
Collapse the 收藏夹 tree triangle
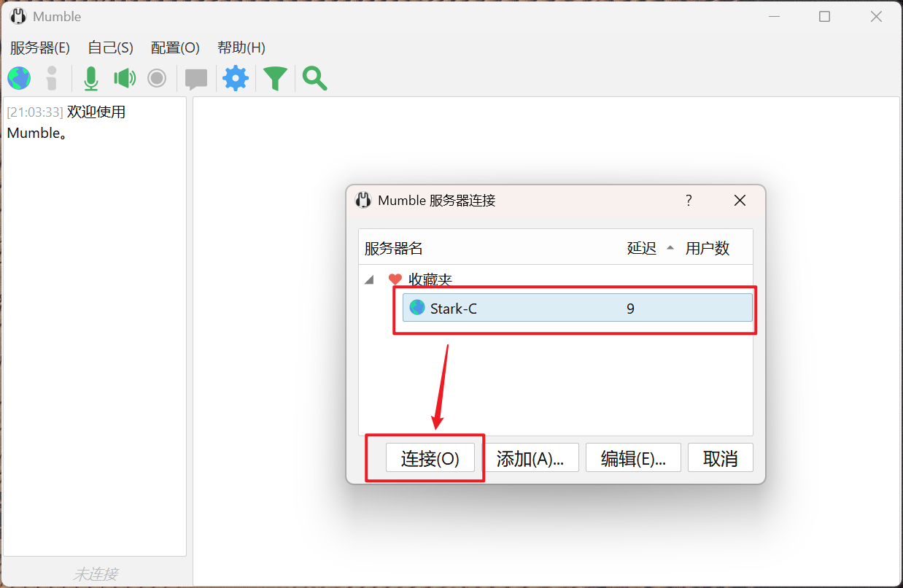click(369, 279)
